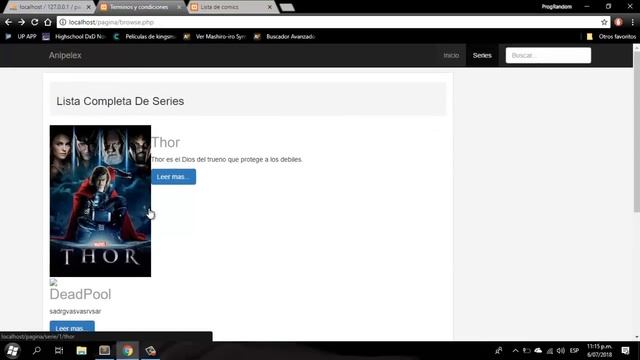Bookmark page with the star icon
640x360 pixels.
click(x=604, y=22)
